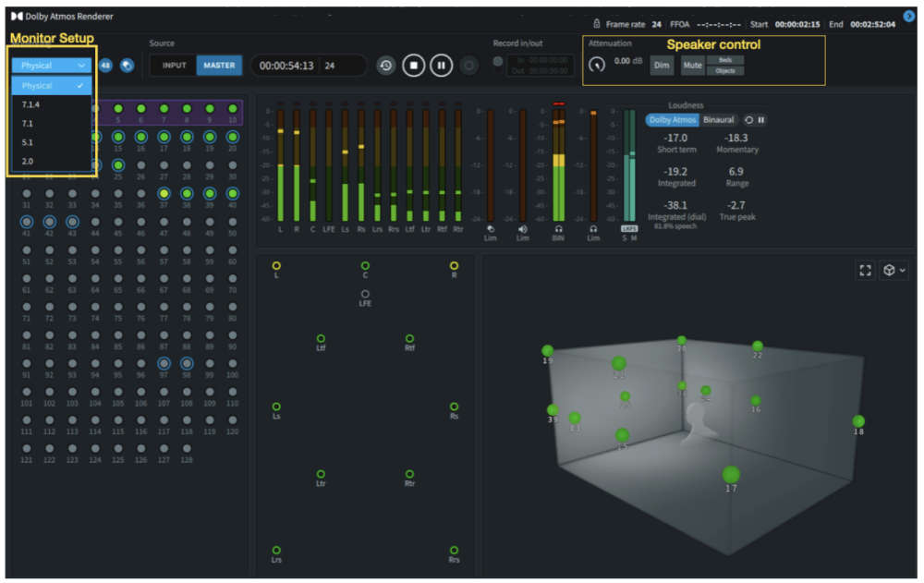The height and width of the screenshot is (583, 924).
Task: Toggle the Dim speaker button
Action: (662, 66)
